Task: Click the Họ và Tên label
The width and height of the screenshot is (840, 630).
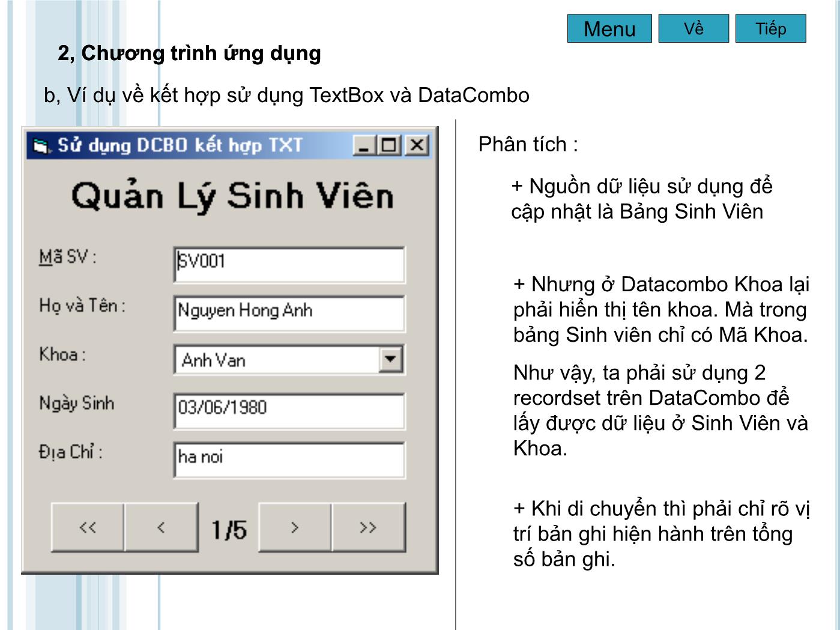Action: click(x=82, y=306)
